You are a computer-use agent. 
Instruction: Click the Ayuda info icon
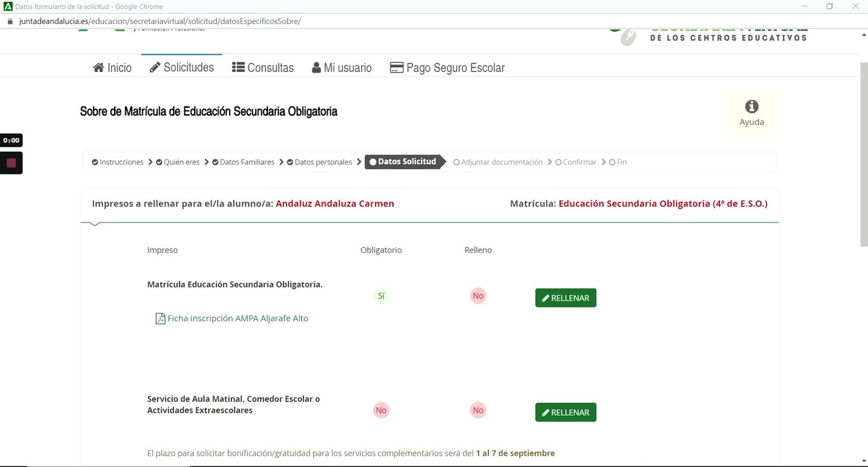[x=752, y=107]
